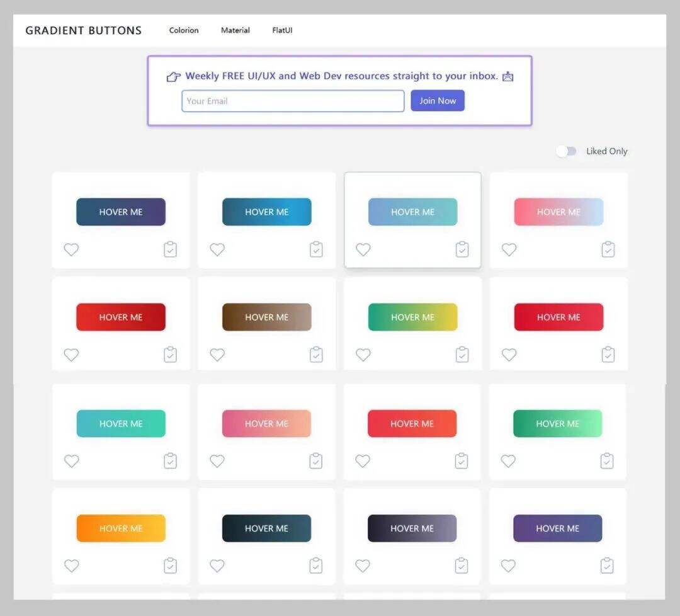Like the dark navy-purple gradient button card
The image size is (680, 616).
point(72,249)
